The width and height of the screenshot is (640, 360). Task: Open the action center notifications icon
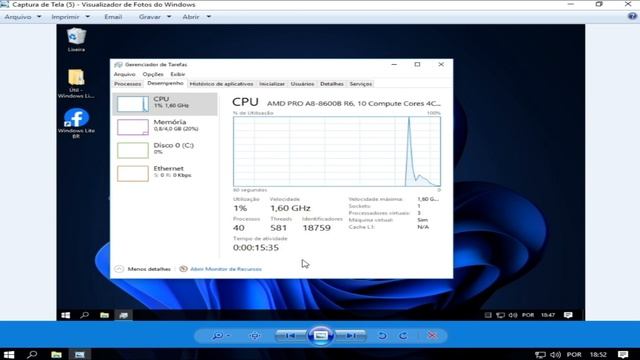[x=623, y=355]
